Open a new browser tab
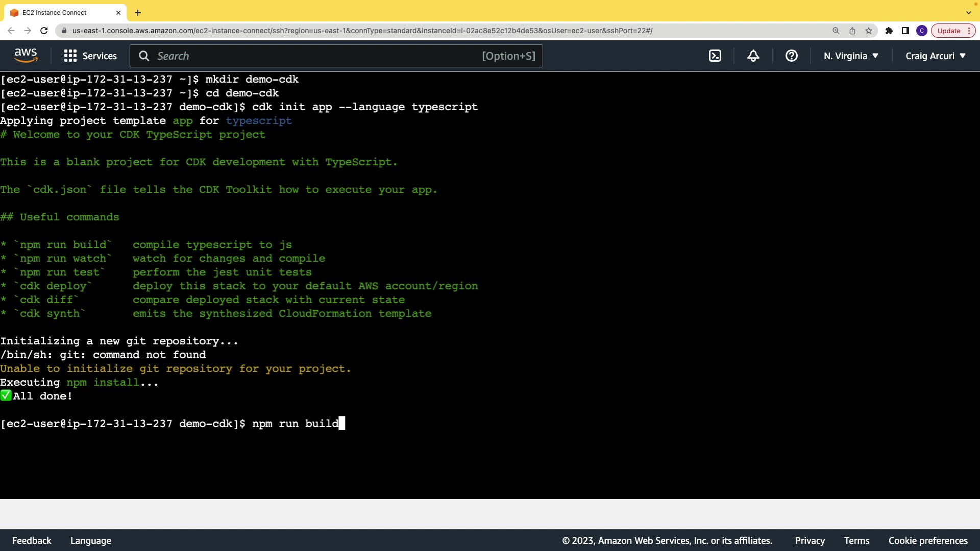980x551 pixels. click(138, 13)
